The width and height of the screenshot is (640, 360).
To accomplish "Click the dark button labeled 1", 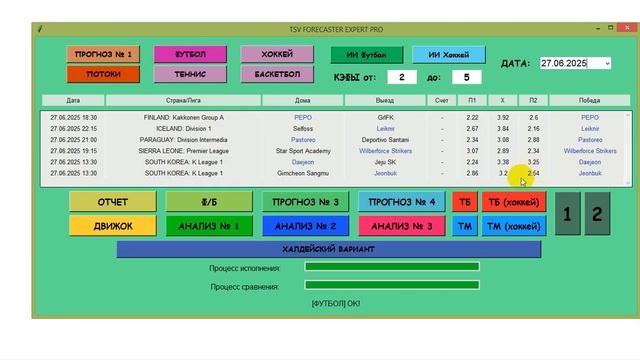I will (x=567, y=214).
